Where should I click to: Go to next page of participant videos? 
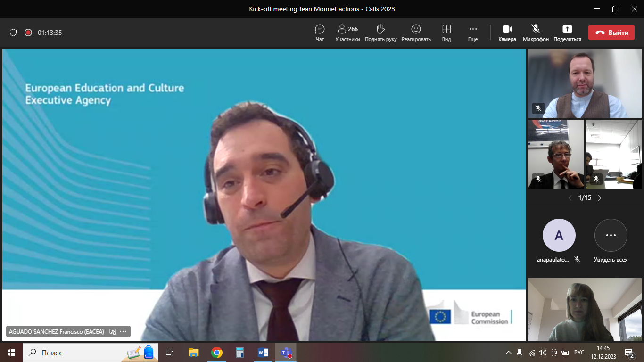[600, 198]
